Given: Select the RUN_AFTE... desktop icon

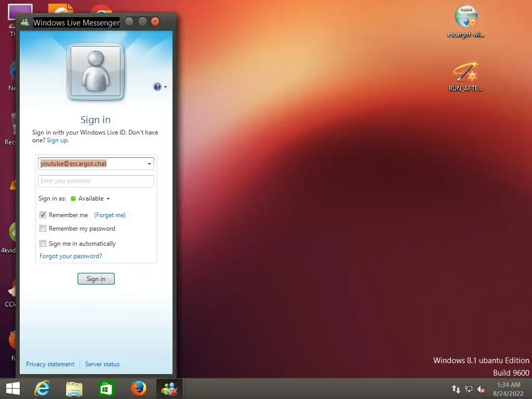Looking at the screenshot, I should click(x=465, y=77).
